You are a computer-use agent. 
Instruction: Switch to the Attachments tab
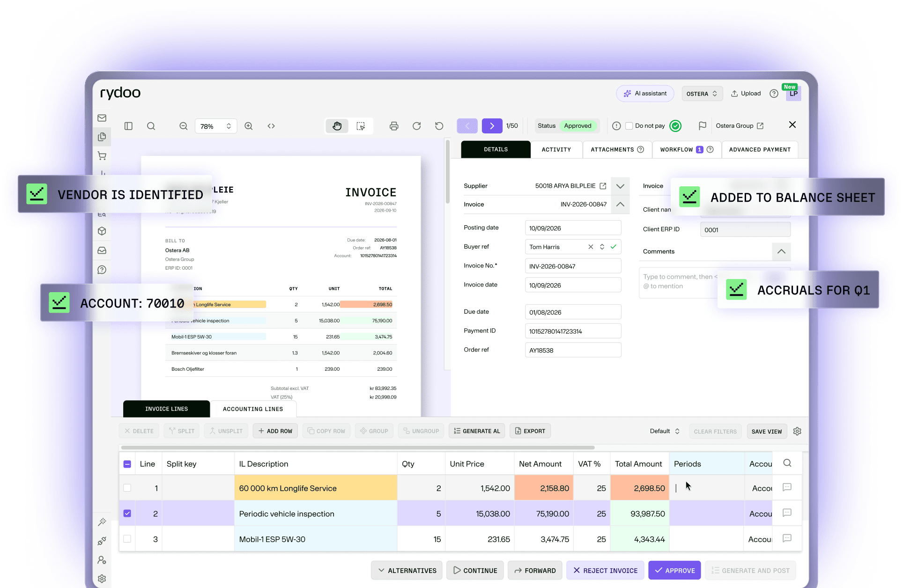617,149
